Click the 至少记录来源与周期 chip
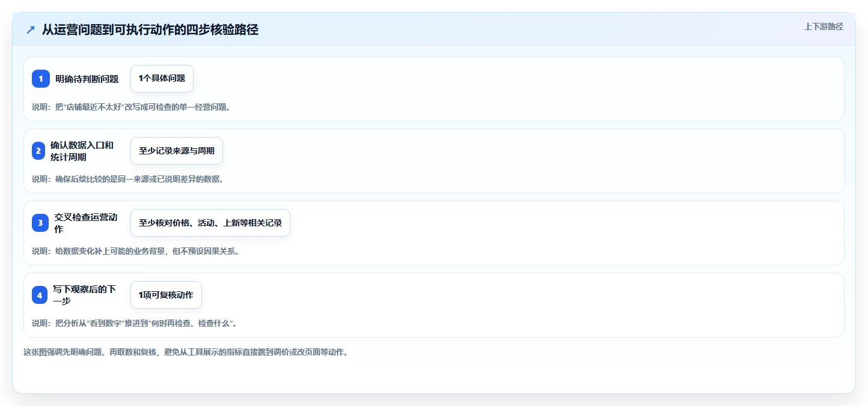 pyautogui.click(x=177, y=151)
